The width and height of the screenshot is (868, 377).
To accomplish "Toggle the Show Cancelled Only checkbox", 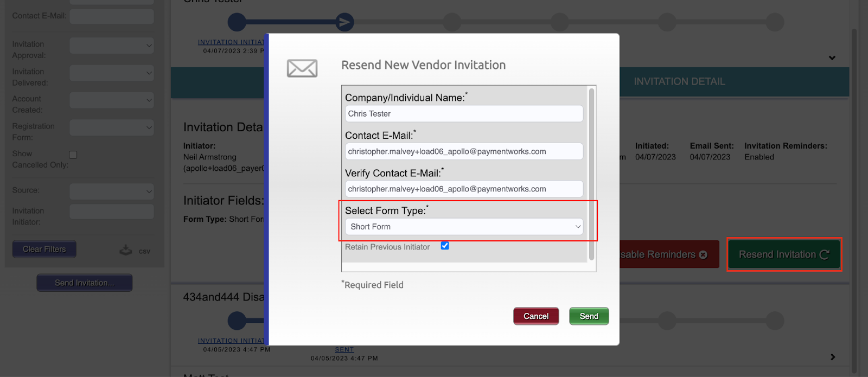I will point(73,155).
